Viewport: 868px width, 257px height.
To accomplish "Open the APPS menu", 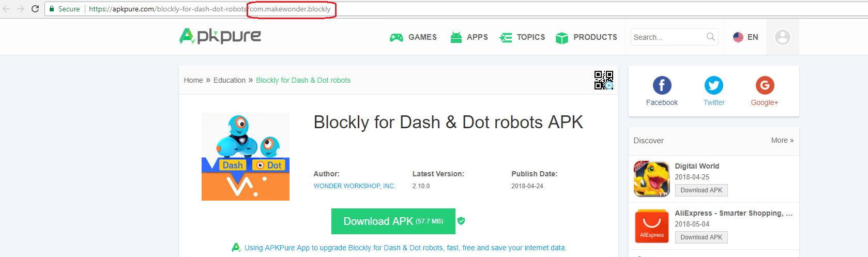I will point(469,37).
